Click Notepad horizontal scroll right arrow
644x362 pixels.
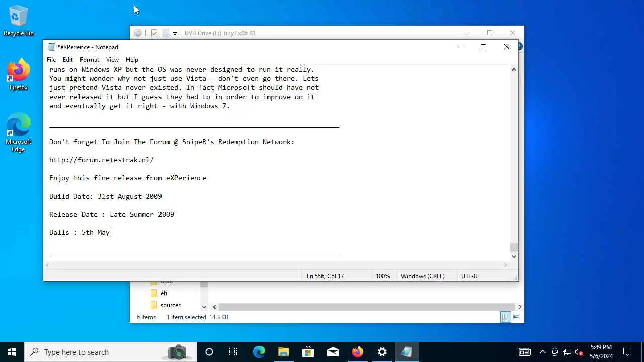click(x=505, y=265)
